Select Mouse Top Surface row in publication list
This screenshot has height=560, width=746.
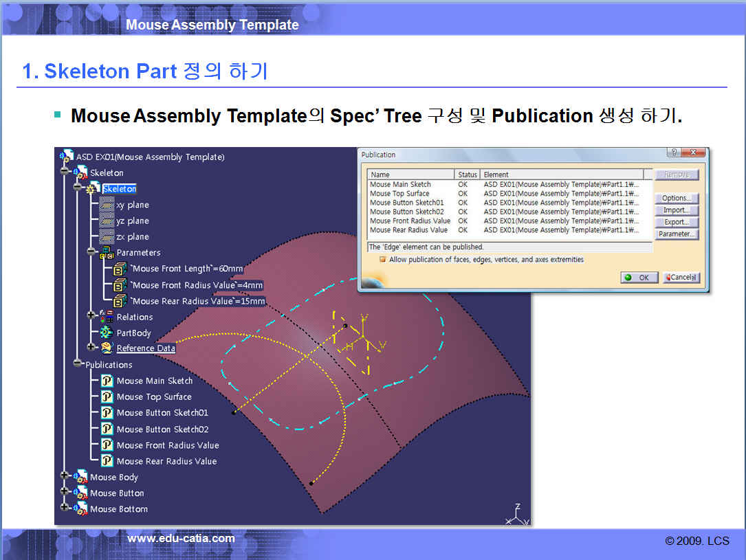click(x=510, y=194)
